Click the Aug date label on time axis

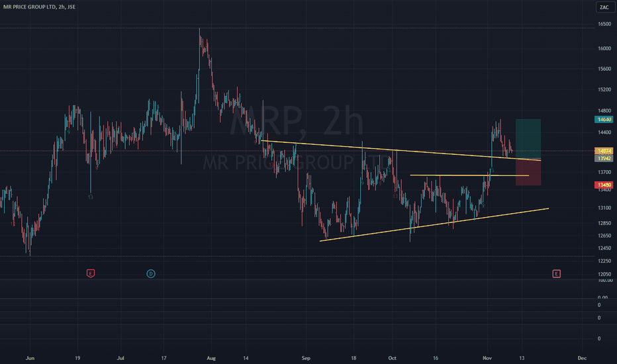tap(211, 358)
